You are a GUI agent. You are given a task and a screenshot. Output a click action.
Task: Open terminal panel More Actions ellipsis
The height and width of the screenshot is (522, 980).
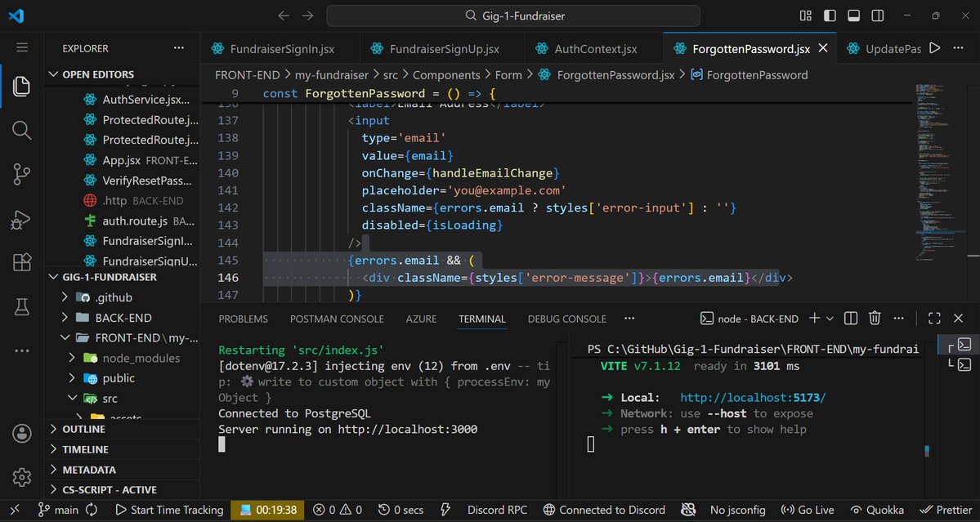click(x=899, y=319)
